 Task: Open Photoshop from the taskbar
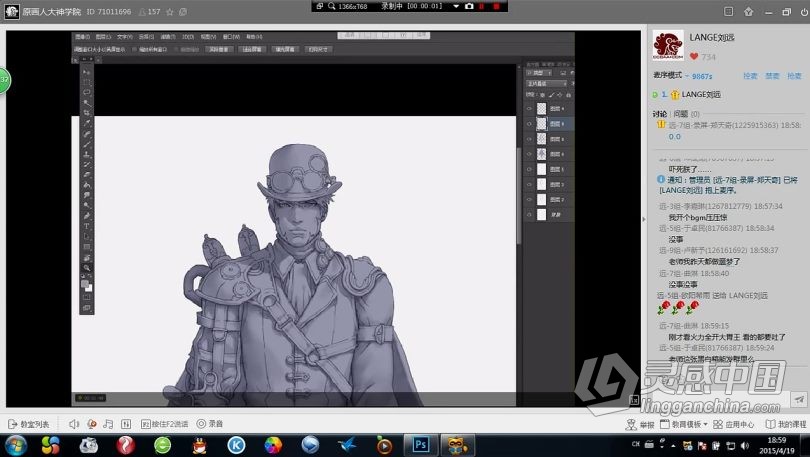420,445
